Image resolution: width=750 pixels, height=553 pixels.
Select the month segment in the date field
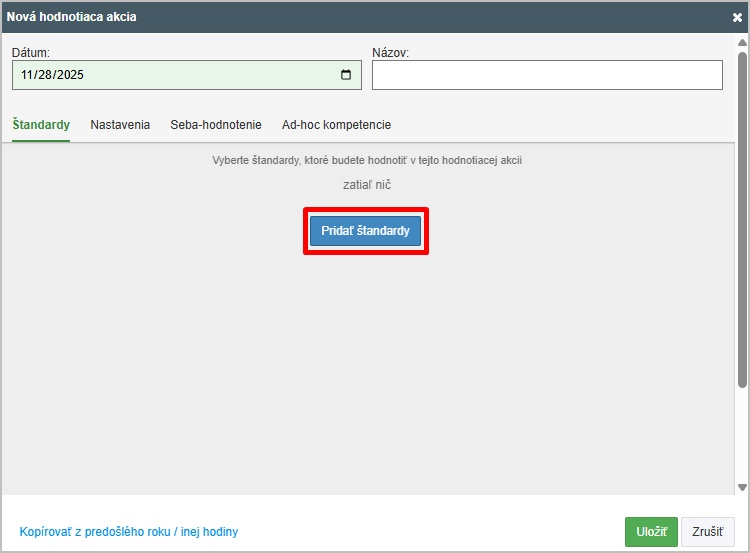pos(26,75)
